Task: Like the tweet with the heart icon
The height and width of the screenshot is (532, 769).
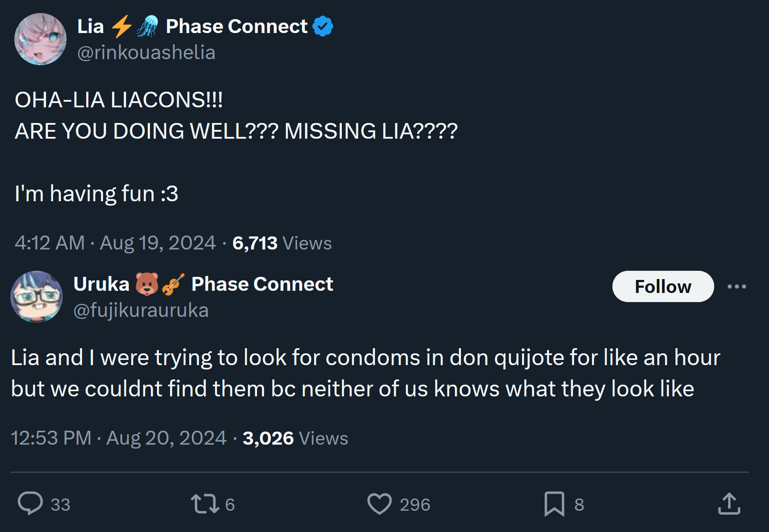Action: (379, 504)
